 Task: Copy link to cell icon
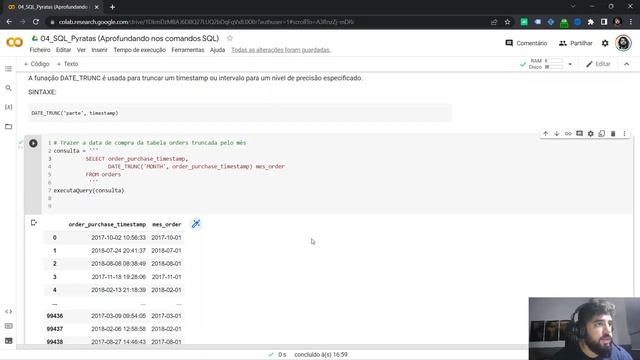pyautogui.click(x=568, y=133)
